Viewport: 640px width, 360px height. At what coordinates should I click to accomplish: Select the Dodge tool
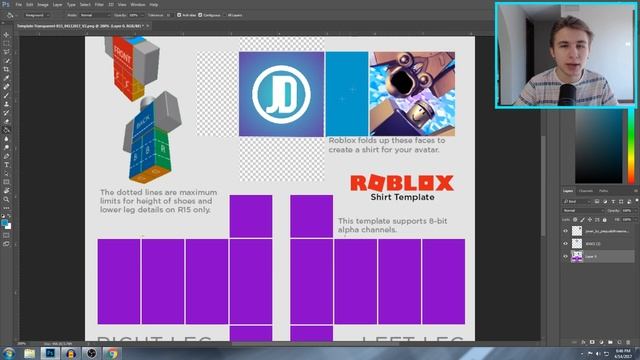pyautogui.click(x=6, y=147)
